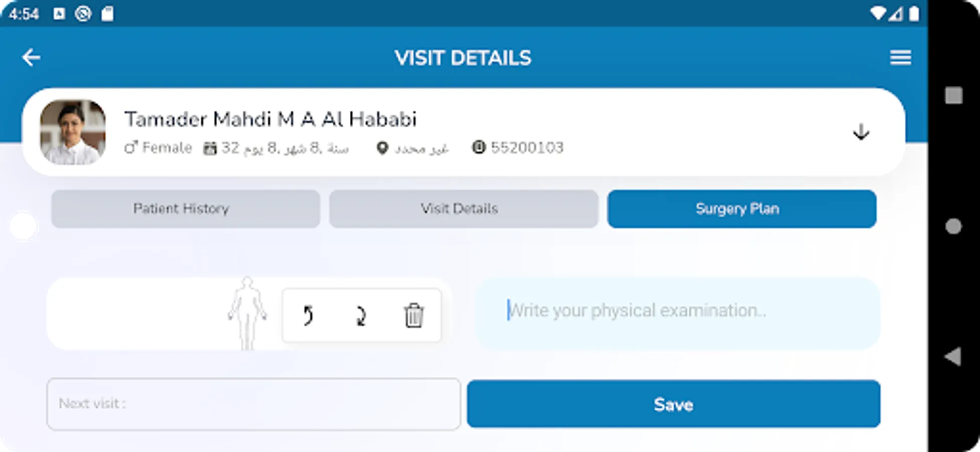Save the visit details
Image resolution: width=980 pixels, height=452 pixels.
[x=673, y=404]
